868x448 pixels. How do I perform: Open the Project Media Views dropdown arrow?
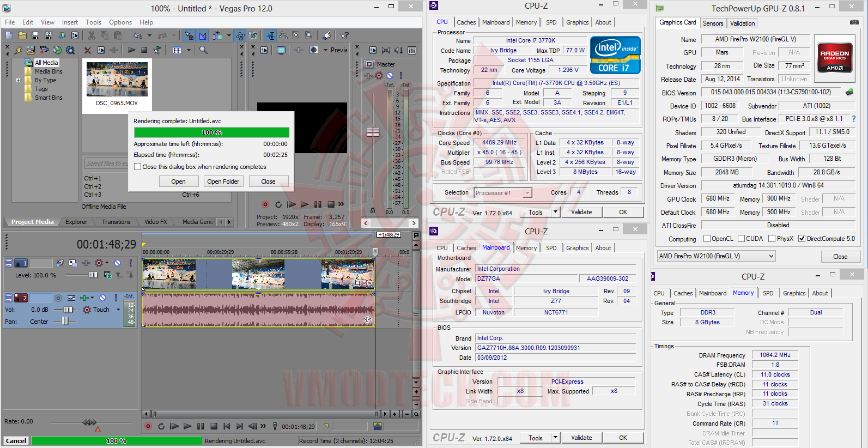(189, 50)
